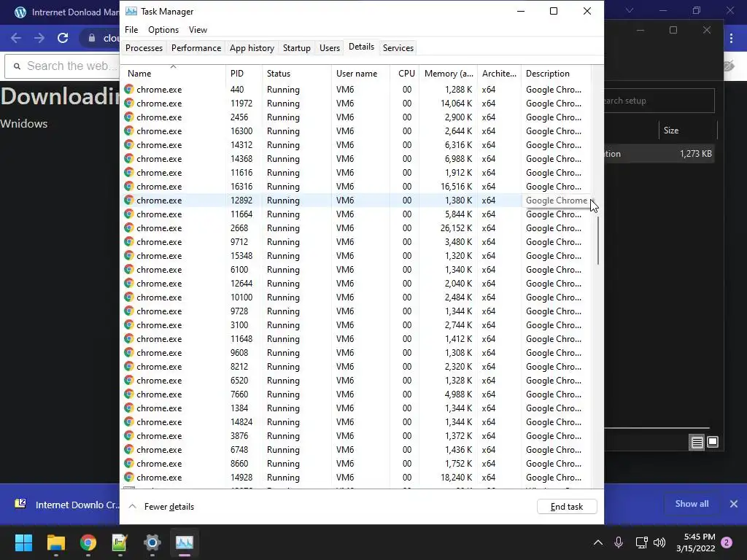
Task: Switch to the Startup tab
Action: pos(296,47)
